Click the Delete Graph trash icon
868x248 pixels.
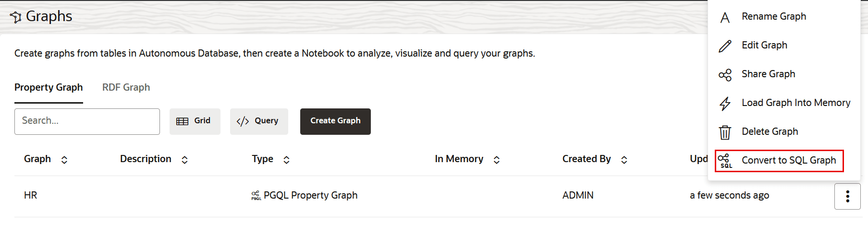(725, 132)
